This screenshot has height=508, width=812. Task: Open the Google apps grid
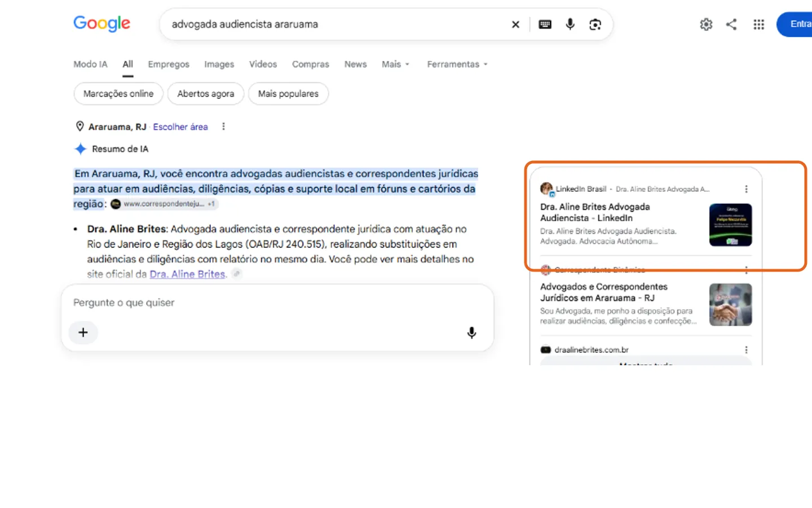(x=759, y=24)
